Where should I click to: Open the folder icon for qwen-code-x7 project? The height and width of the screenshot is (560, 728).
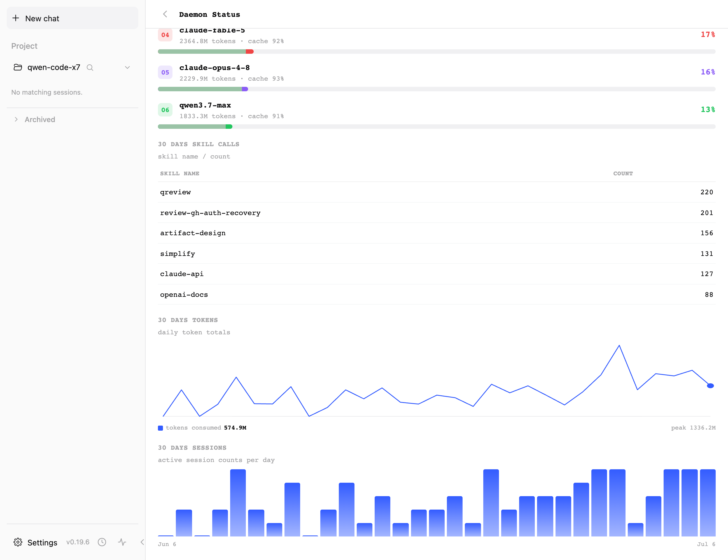pyautogui.click(x=18, y=67)
